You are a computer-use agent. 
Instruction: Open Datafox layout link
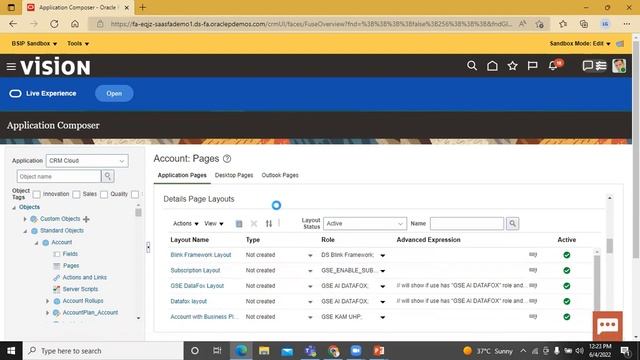coord(189,301)
